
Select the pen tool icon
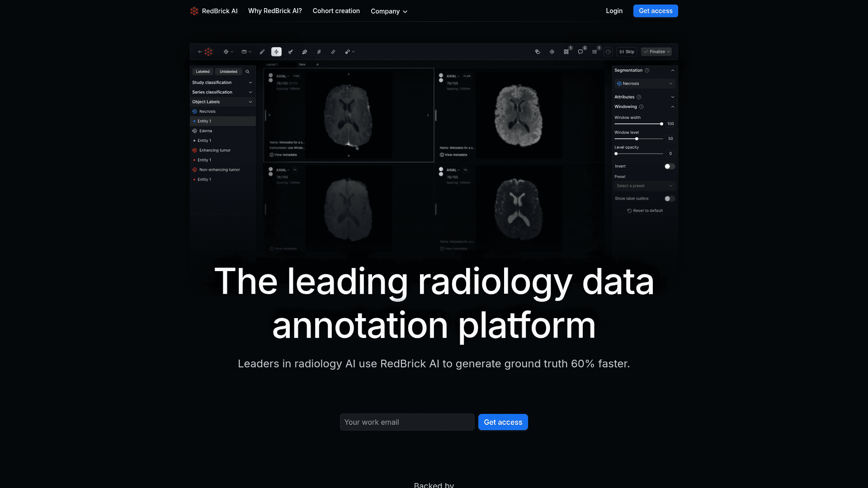[305, 52]
